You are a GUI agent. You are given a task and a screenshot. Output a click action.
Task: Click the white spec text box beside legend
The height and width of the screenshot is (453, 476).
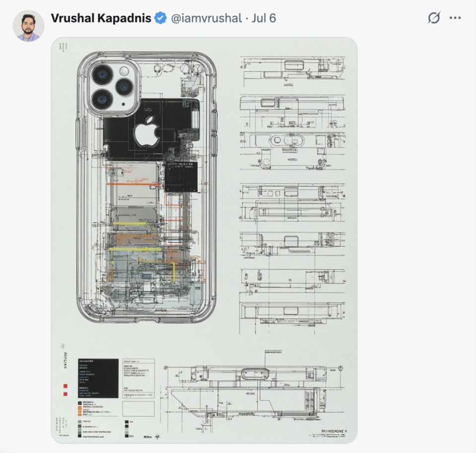138,378
